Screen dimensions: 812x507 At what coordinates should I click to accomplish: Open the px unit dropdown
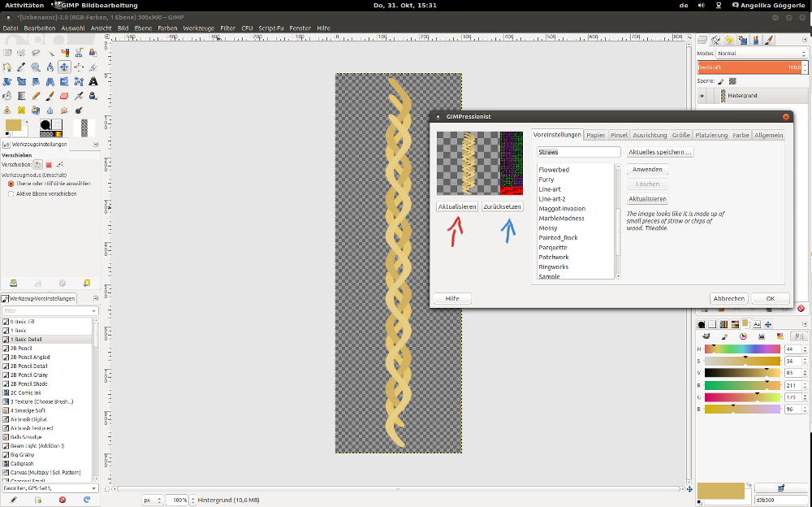pos(153,500)
